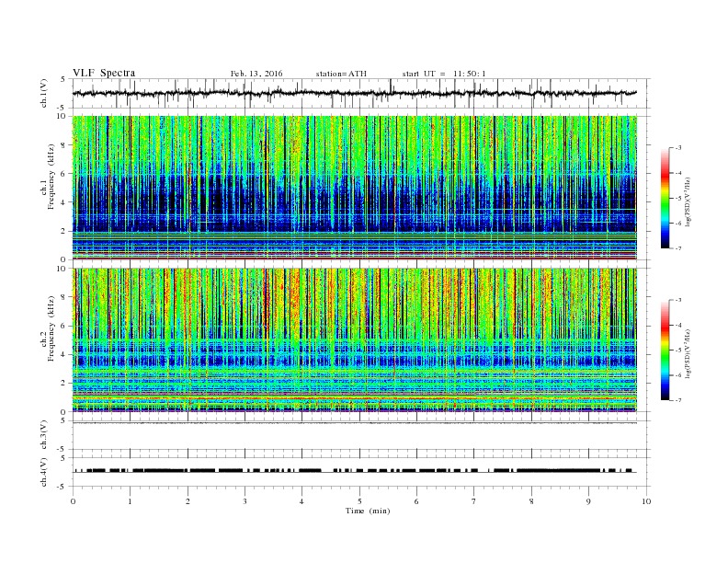This screenshot has height=563, width=728.
Task: Click the ch.1 voltage waveform trace
Action: 354,93
